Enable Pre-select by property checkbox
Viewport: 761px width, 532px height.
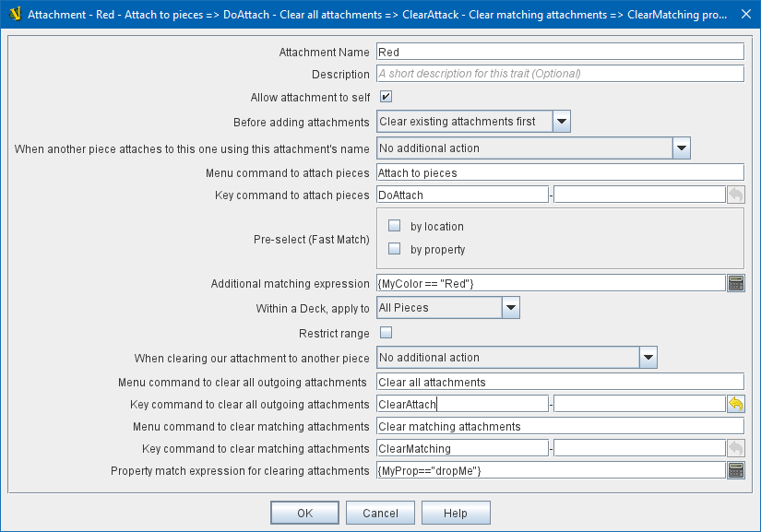(x=395, y=249)
